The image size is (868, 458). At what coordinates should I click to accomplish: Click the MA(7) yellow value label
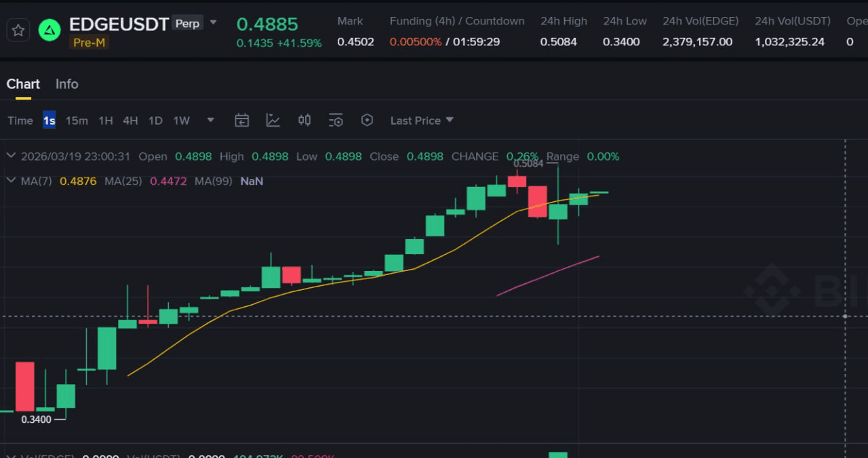pos(78,182)
